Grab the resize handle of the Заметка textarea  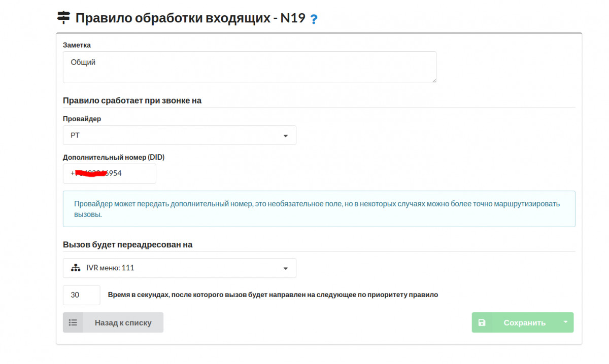tap(434, 80)
